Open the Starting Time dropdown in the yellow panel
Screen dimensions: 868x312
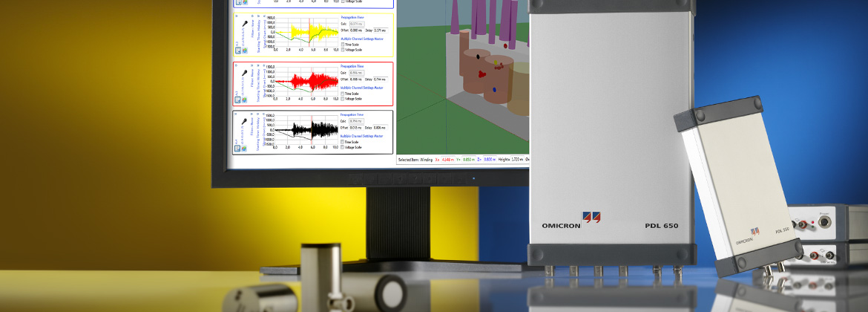pos(258,16)
